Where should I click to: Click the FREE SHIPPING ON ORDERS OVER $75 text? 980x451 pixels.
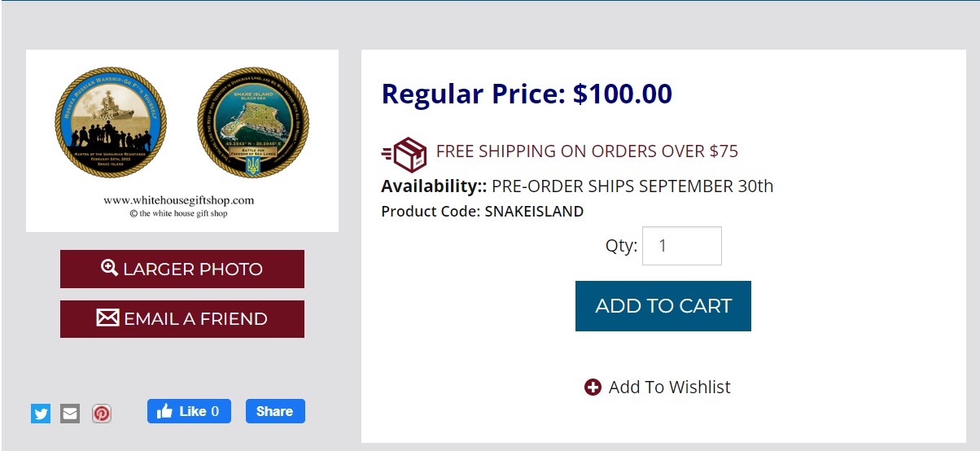click(587, 151)
